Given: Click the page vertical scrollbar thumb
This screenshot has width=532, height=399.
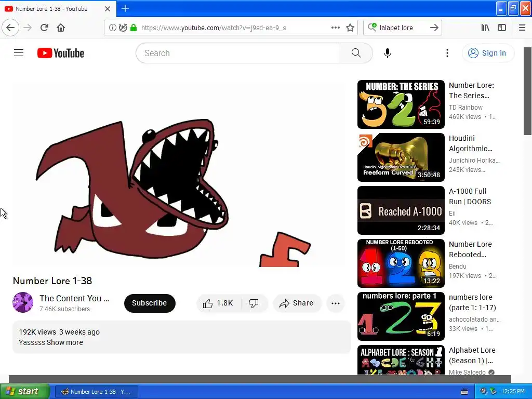Looking at the screenshot, I should 527,91.
